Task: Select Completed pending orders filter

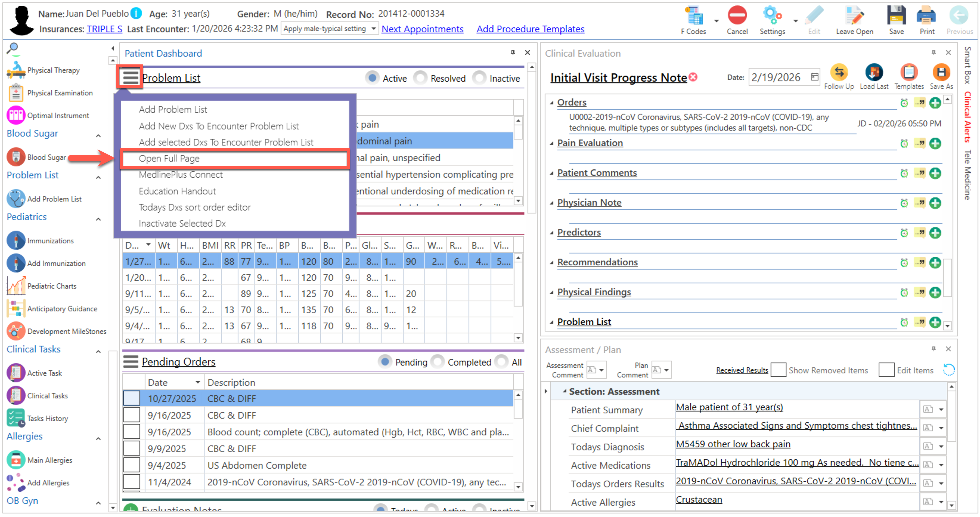Action: tap(438, 362)
